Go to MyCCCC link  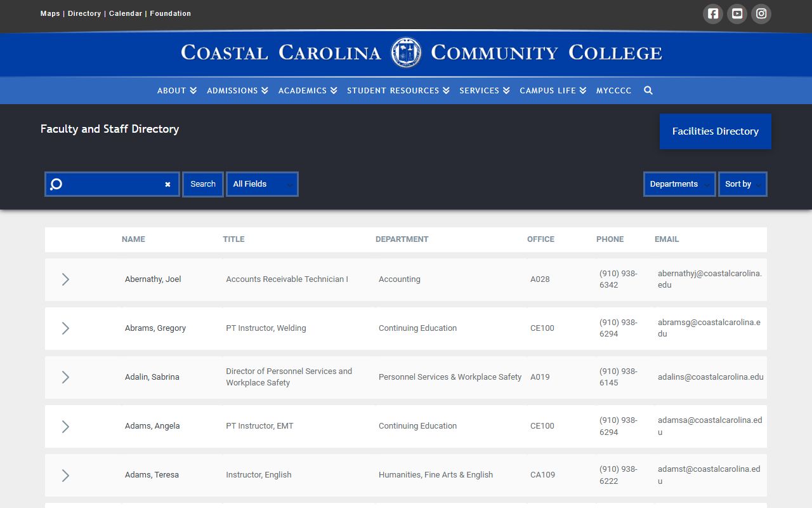613,90
